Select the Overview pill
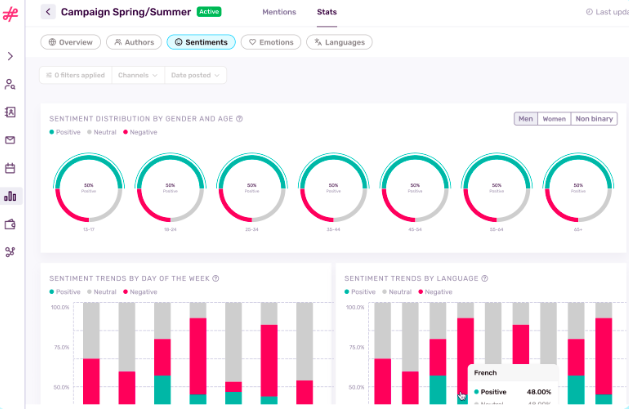Viewport: 629px width, 409px height. [71, 42]
